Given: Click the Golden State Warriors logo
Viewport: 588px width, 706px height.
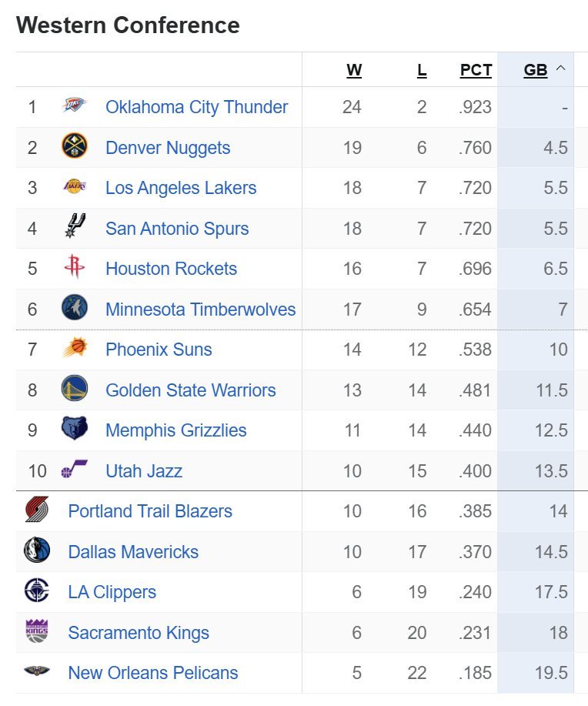Looking at the screenshot, I should tap(75, 390).
